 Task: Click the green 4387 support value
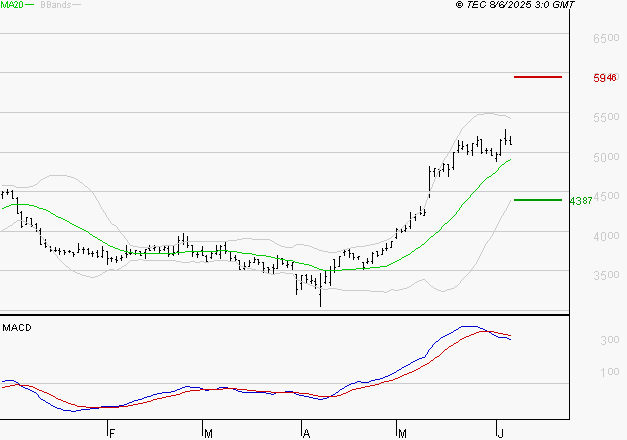(581, 201)
